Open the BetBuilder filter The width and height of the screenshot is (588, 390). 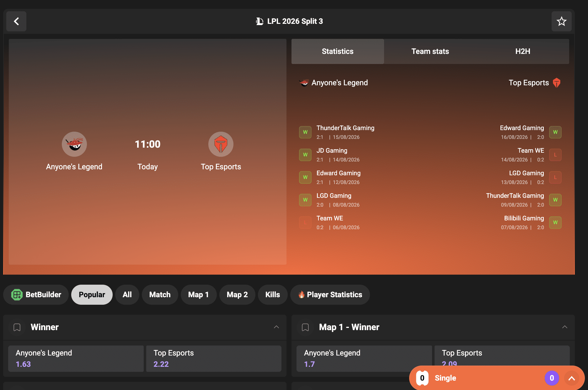pyautogui.click(x=36, y=295)
